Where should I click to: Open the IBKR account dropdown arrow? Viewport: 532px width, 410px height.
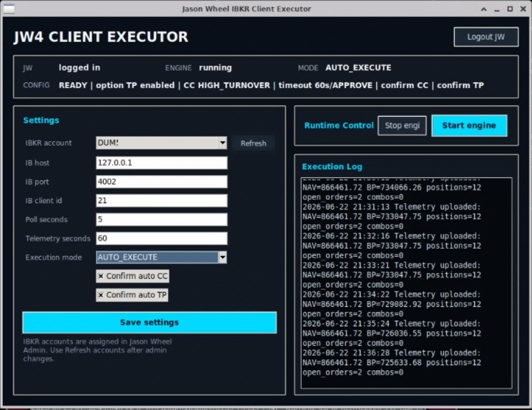coord(223,143)
